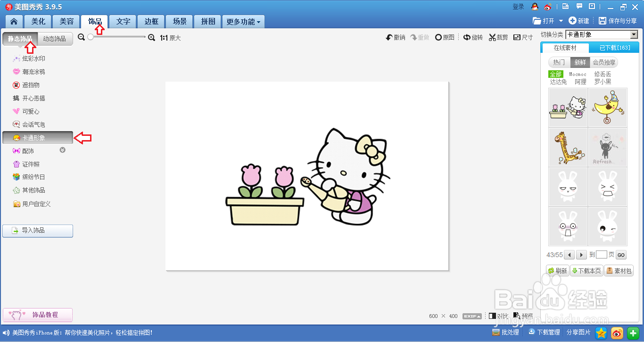Zoom out with the minus magnifier
This screenshot has width=644, height=342.
point(82,37)
